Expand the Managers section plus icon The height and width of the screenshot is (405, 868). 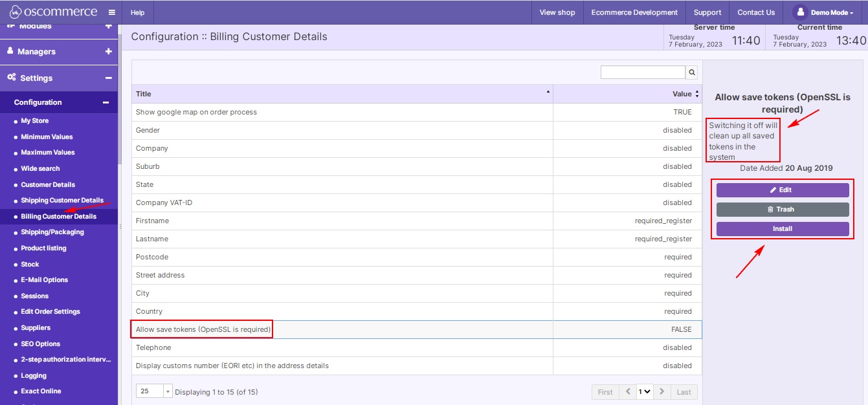pyautogui.click(x=108, y=51)
